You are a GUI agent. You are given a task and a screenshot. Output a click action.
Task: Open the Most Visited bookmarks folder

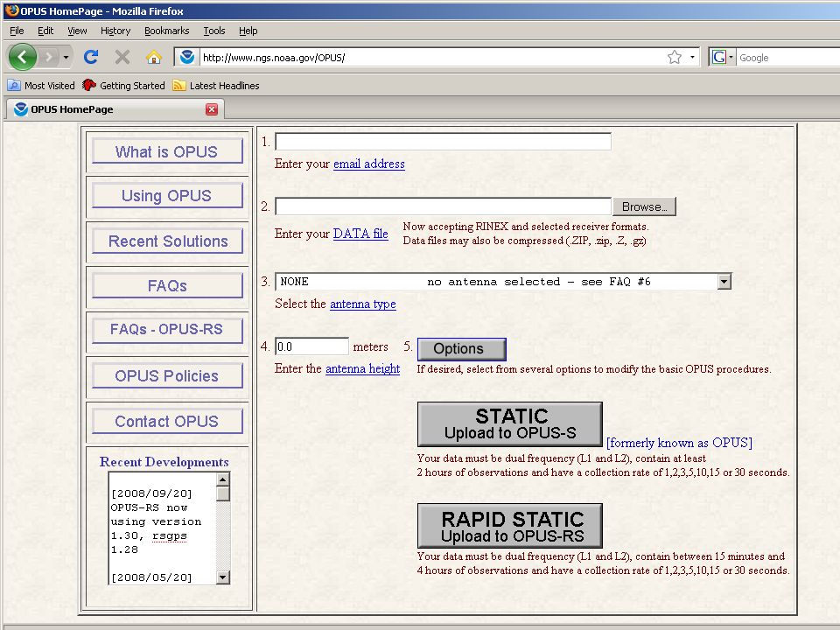(41, 85)
